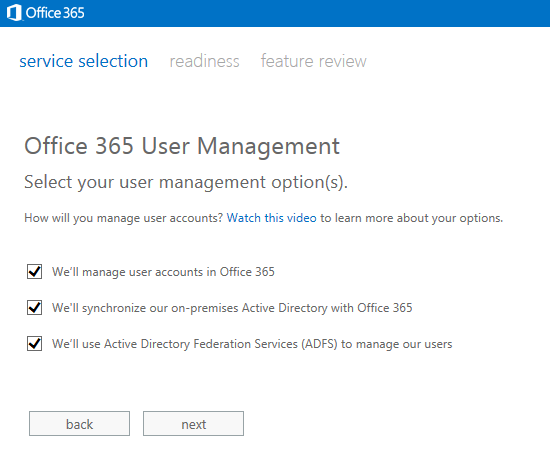Click the Select your user management option(s) subheading
Image resolution: width=550 pixels, height=461 pixels.
pos(186,182)
